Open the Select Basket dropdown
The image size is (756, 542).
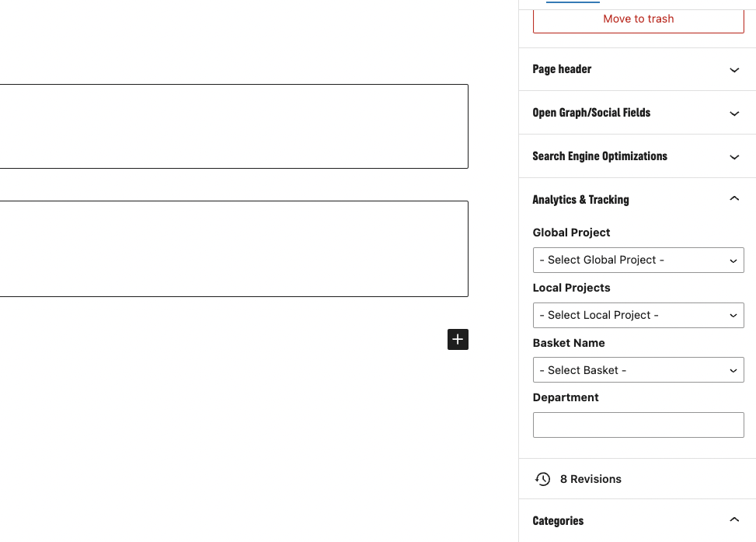click(x=638, y=370)
